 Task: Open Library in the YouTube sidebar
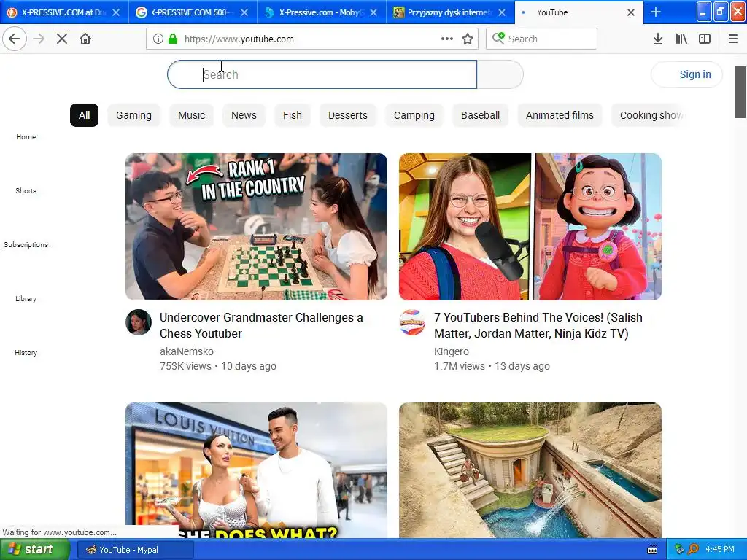[x=26, y=298]
